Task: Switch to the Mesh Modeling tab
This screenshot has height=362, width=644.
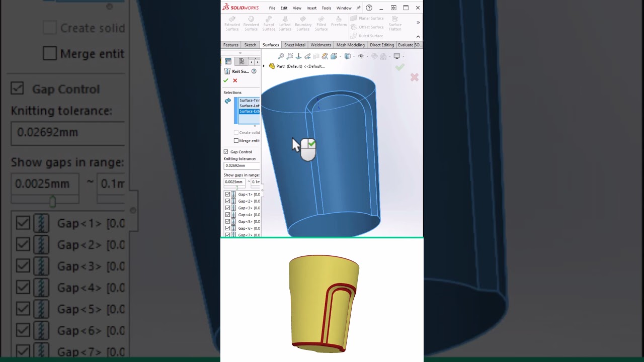Action: tap(351, 45)
